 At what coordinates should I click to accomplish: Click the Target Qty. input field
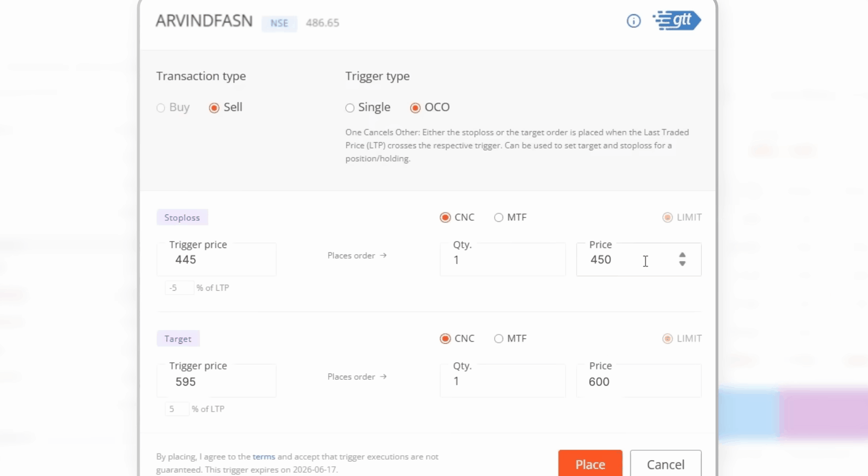point(502,381)
